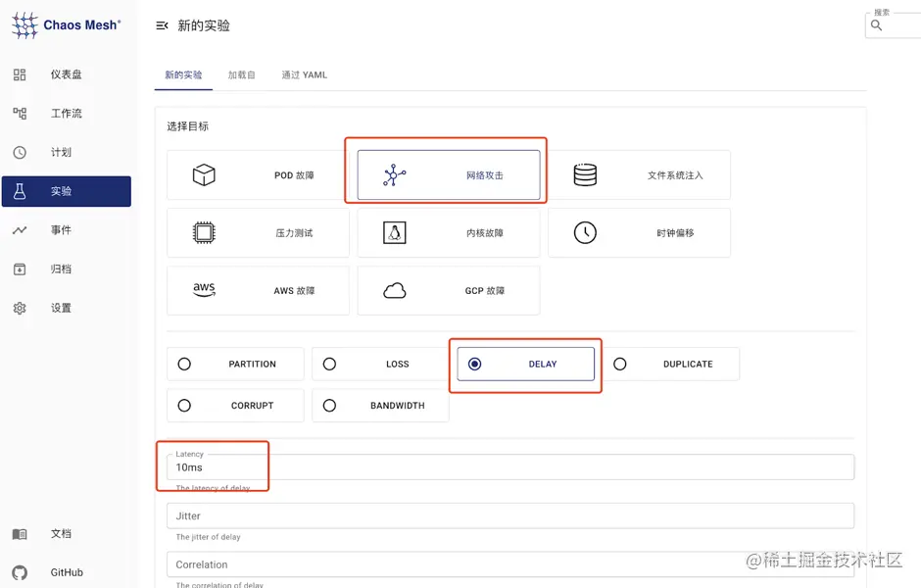
Task: Open 事件 in the sidebar
Action: pos(67,229)
